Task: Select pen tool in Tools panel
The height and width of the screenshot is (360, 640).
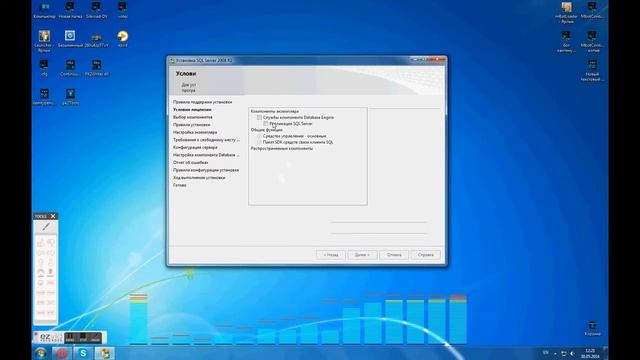Action: coord(46,227)
